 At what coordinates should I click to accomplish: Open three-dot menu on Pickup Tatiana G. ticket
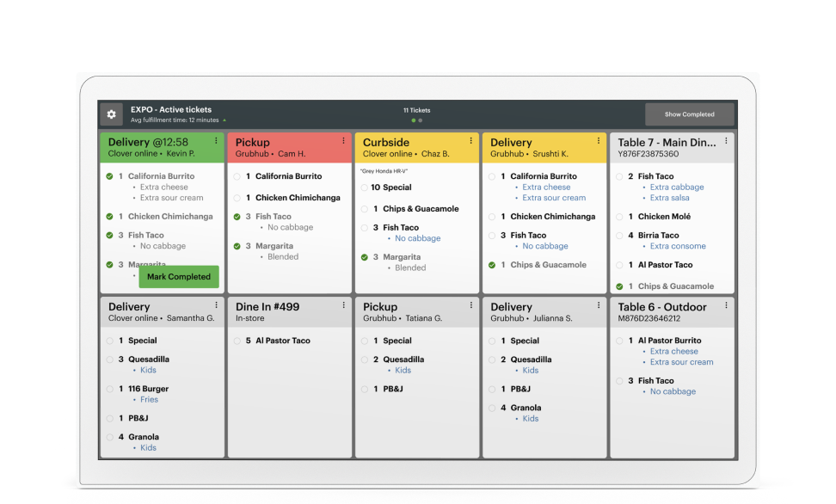[470, 305]
